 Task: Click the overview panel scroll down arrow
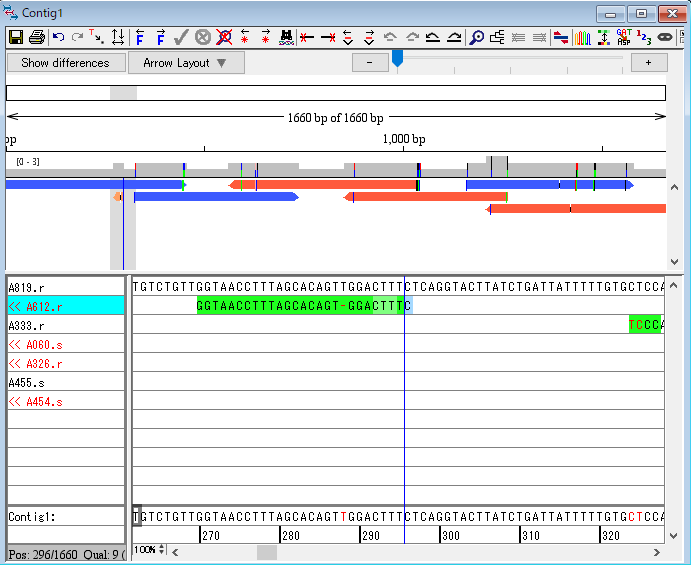click(x=674, y=261)
